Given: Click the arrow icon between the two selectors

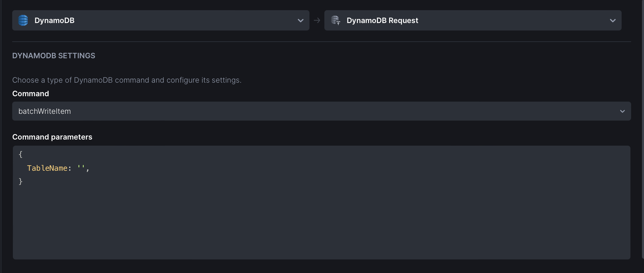Looking at the screenshot, I should [317, 21].
